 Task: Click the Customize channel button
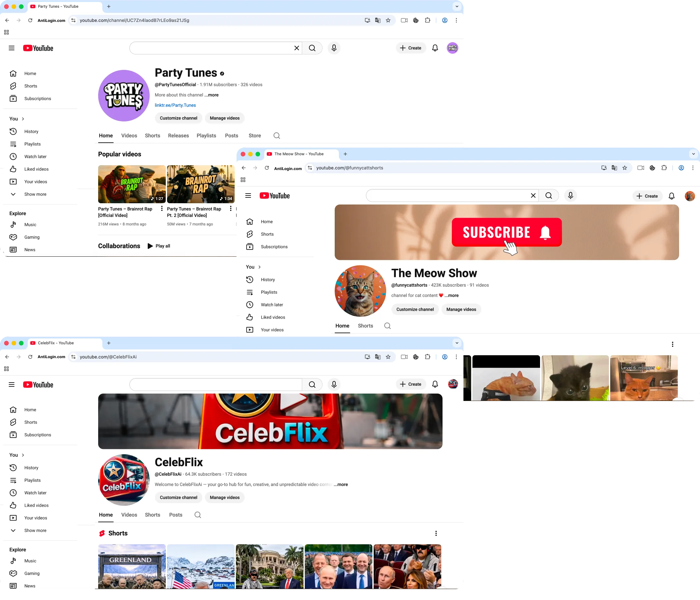coord(178,118)
